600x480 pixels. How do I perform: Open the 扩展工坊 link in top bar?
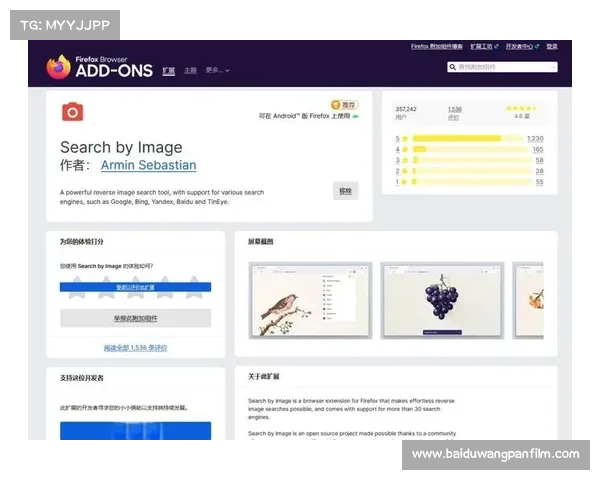483,46
